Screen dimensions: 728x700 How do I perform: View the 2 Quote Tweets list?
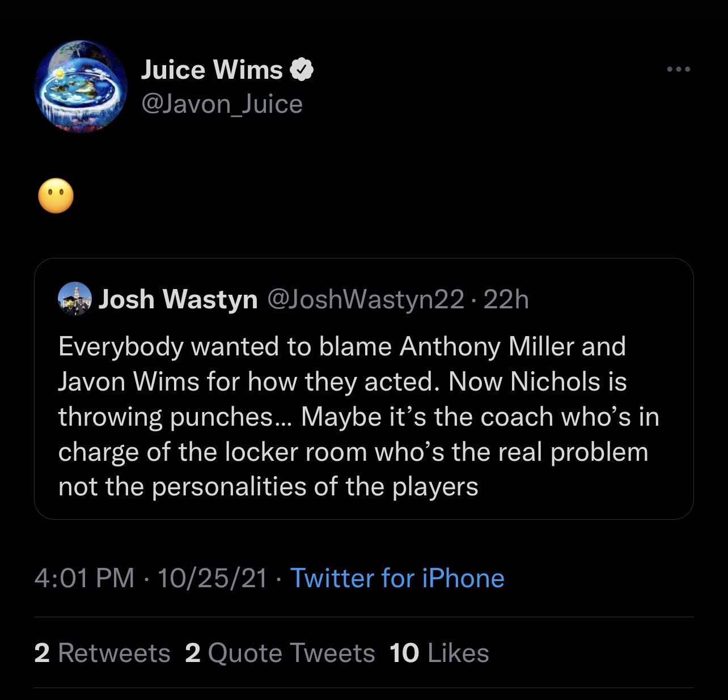tap(280, 653)
